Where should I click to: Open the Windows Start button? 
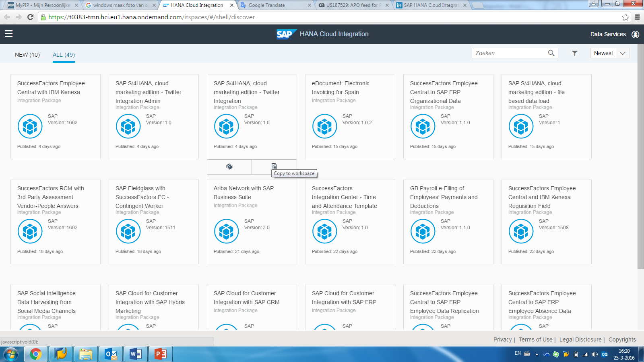pyautogui.click(x=10, y=354)
